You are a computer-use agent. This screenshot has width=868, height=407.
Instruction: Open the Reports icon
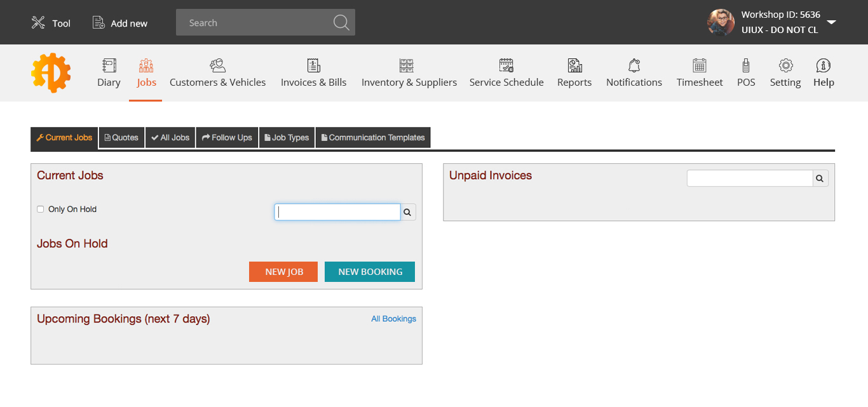[x=574, y=65]
